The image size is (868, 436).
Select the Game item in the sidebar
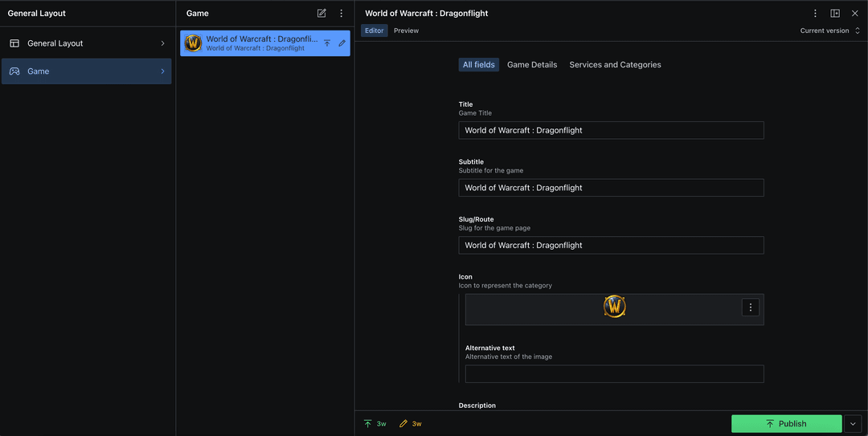point(86,71)
